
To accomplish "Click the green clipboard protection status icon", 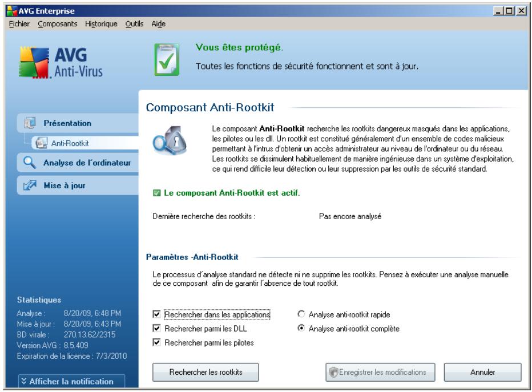I will coord(167,59).
